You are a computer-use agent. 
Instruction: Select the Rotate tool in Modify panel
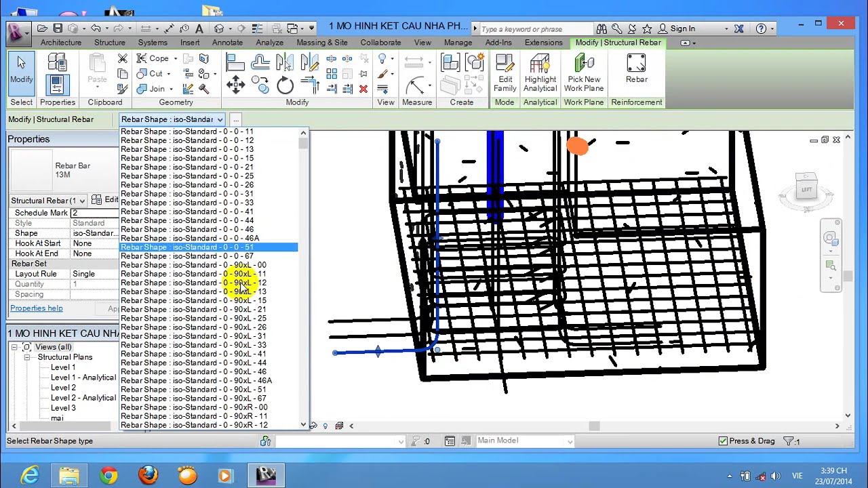(x=285, y=85)
